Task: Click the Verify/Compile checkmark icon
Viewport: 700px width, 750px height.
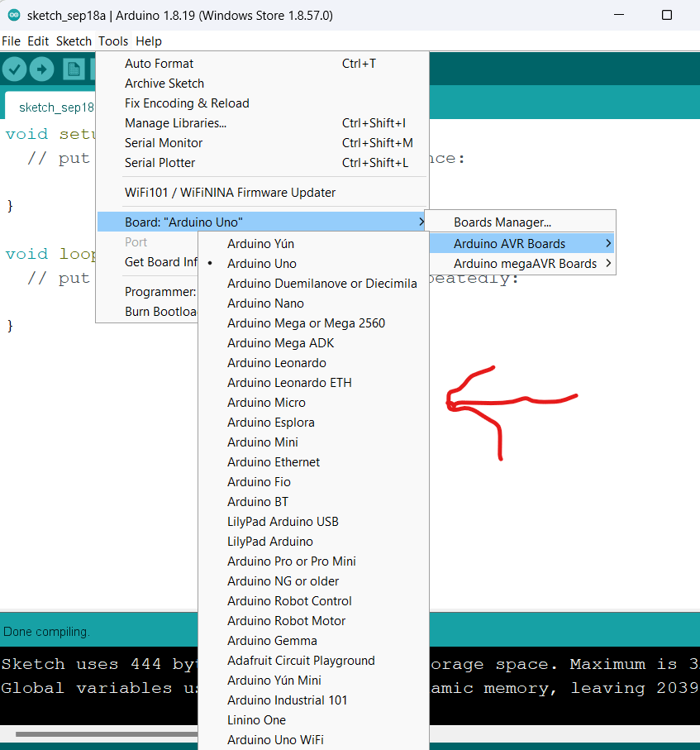Action: tap(14, 69)
